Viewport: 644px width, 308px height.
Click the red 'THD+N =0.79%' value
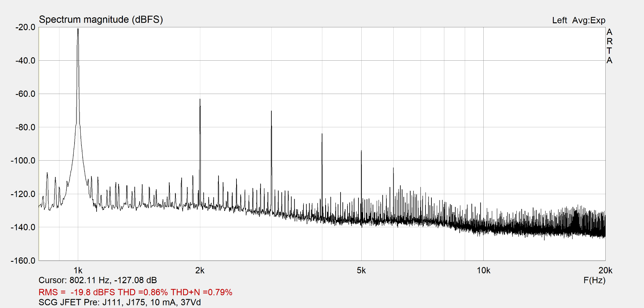pos(201,292)
